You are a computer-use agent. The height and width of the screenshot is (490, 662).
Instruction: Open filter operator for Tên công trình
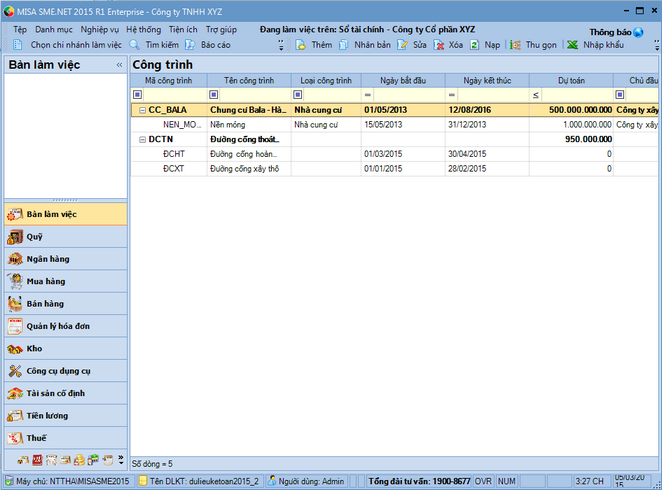click(x=214, y=95)
